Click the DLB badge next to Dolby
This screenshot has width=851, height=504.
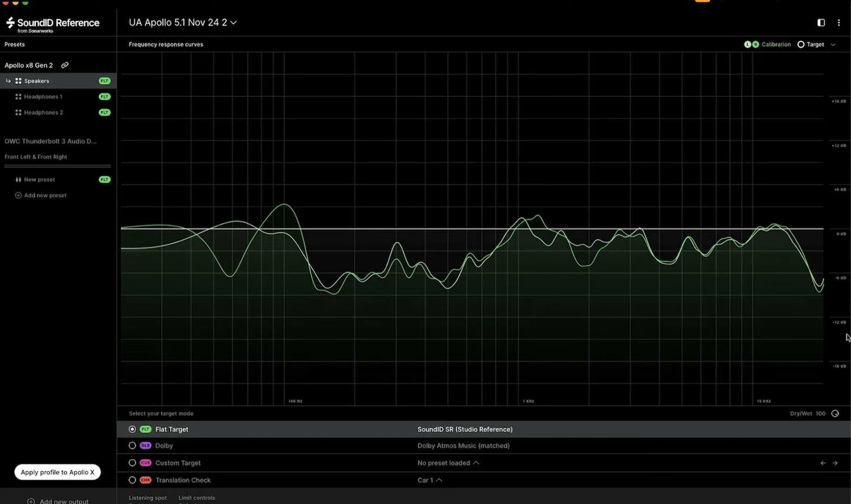coord(145,446)
